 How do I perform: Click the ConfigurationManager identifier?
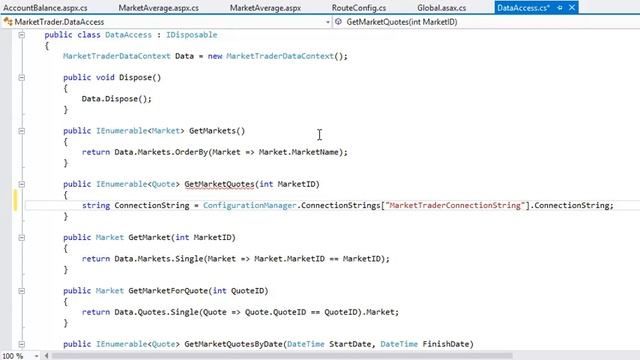coord(249,205)
